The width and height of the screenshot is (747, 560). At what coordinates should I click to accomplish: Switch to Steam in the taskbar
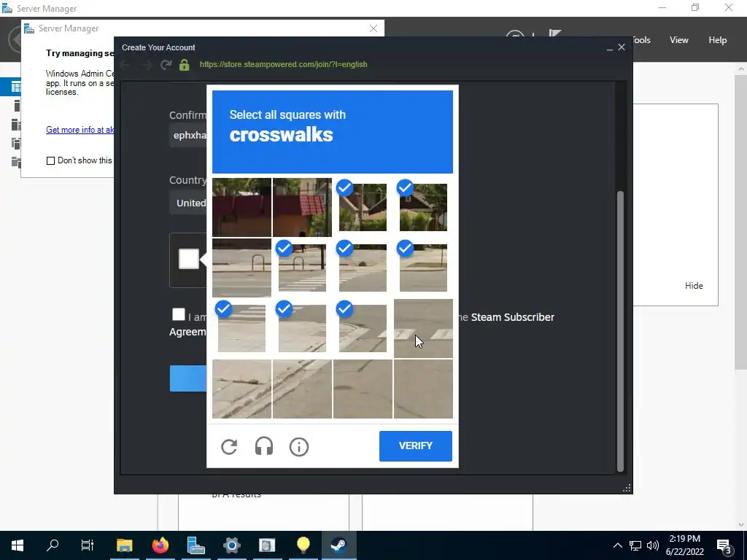click(338, 545)
